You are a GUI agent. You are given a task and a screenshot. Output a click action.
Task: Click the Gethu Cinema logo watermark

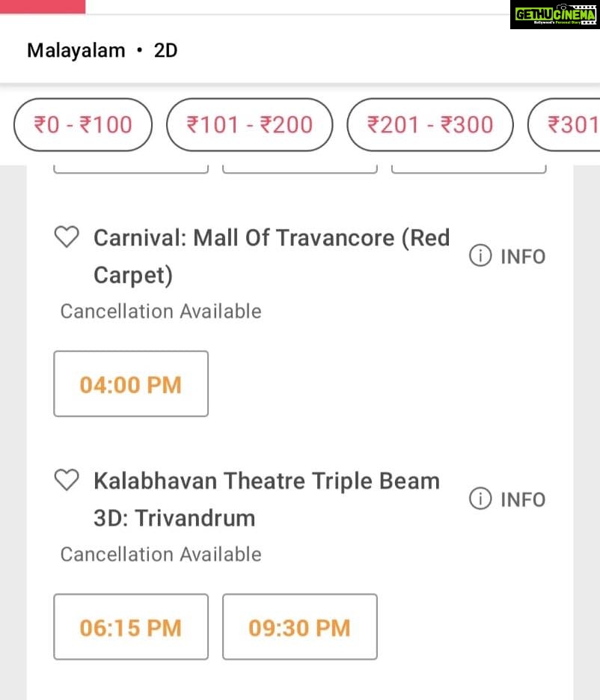pyautogui.click(x=555, y=15)
